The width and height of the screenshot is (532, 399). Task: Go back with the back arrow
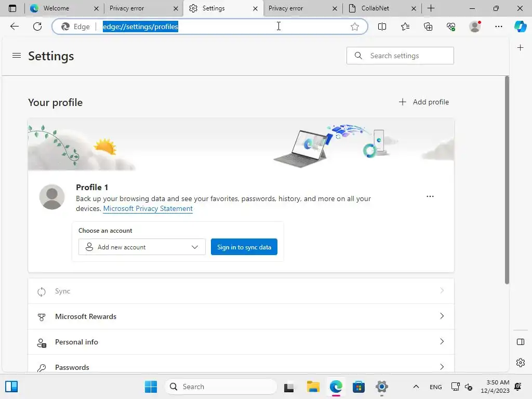[14, 26]
